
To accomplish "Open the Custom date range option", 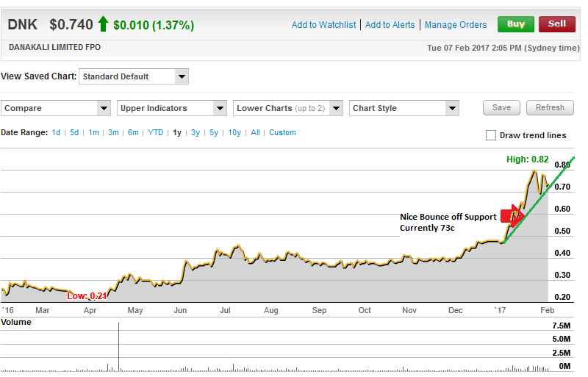I will 282,132.
